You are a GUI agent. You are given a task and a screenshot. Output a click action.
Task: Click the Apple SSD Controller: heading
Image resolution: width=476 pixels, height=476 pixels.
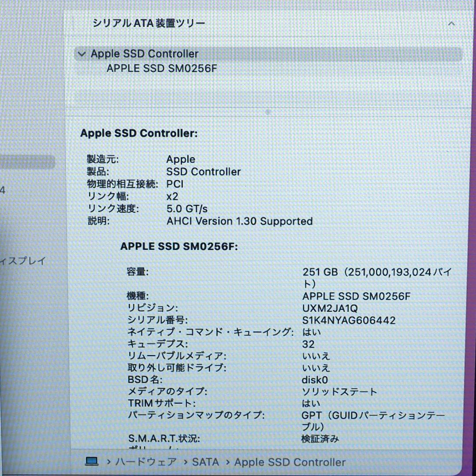tap(139, 133)
